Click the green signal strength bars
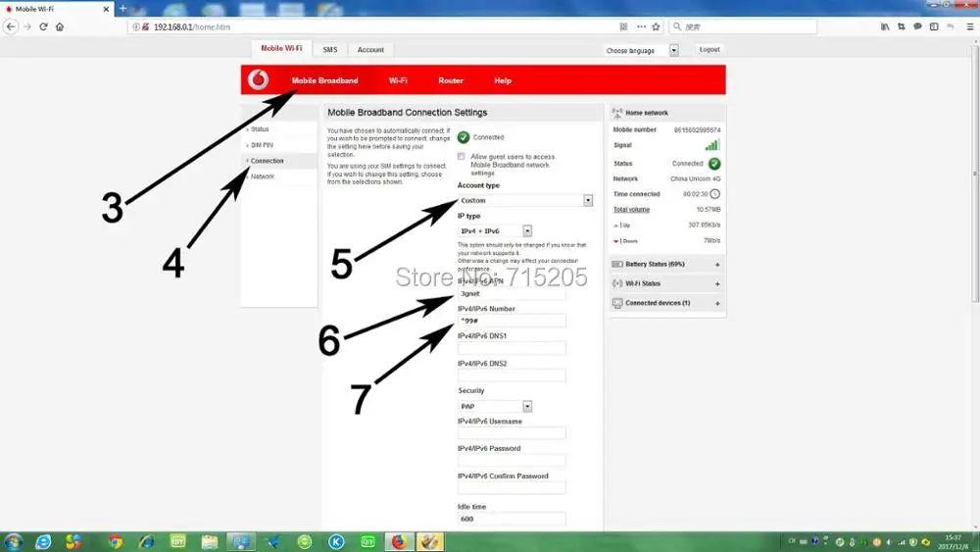Viewport: 980px width, 552px height. 712,145
